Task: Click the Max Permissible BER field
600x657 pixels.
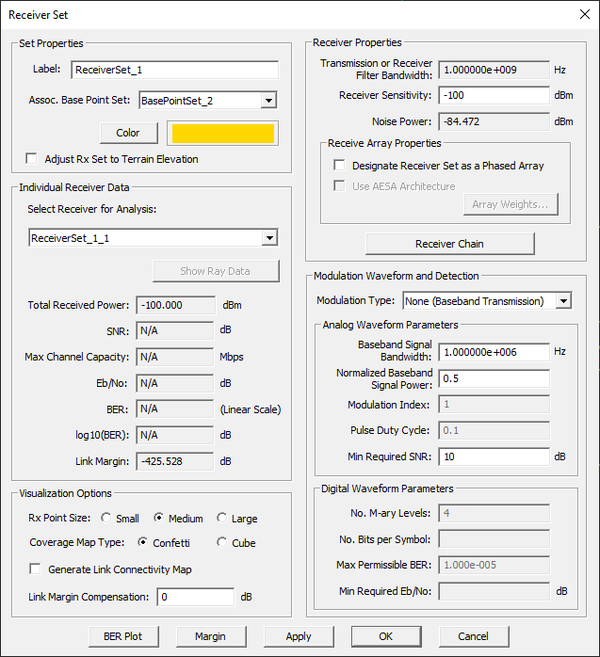Action: point(494,565)
